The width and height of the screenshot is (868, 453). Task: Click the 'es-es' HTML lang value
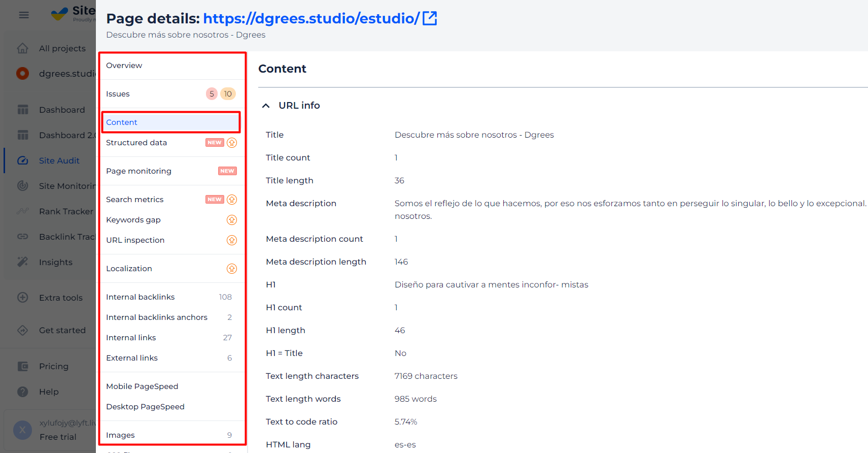[405, 444]
